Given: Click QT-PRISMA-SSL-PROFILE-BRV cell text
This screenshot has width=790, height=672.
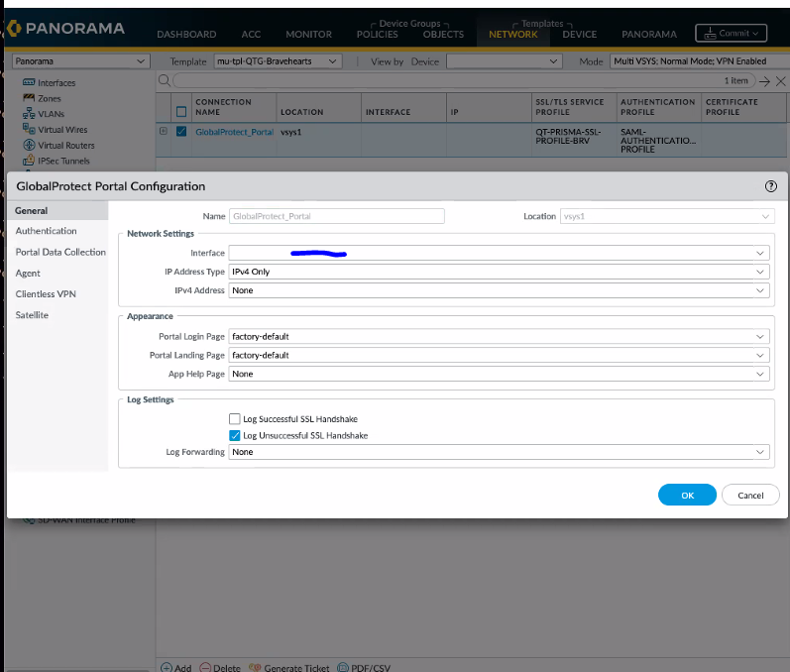Looking at the screenshot, I should (568, 136).
